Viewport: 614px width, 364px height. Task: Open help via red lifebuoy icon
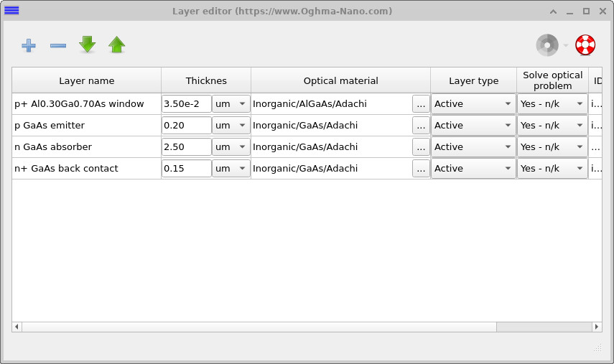pos(585,45)
